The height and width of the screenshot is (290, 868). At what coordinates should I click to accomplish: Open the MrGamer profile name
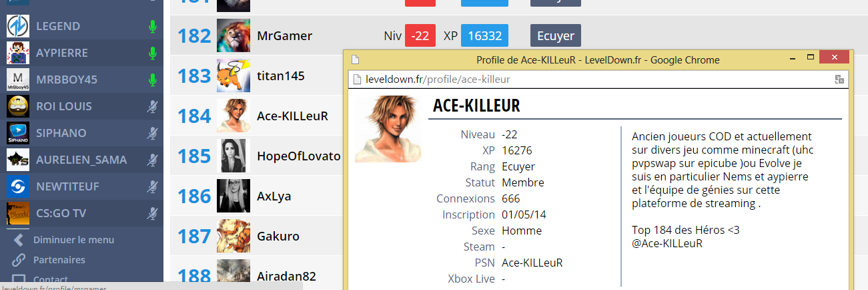point(284,36)
